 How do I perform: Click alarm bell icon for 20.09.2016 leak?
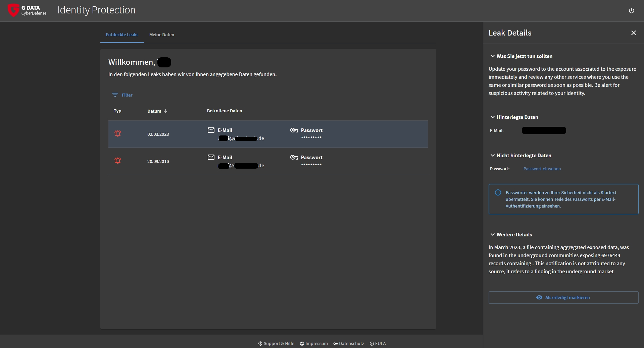(118, 161)
